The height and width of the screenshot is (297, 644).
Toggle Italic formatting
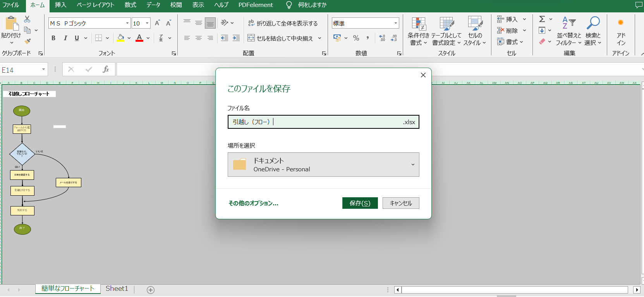65,38
